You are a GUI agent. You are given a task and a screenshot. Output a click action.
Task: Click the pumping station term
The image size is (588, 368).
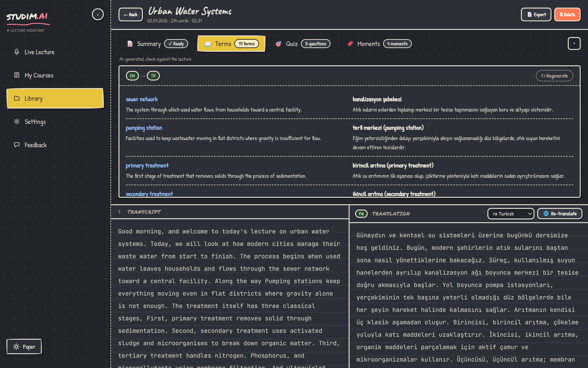tap(144, 128)
